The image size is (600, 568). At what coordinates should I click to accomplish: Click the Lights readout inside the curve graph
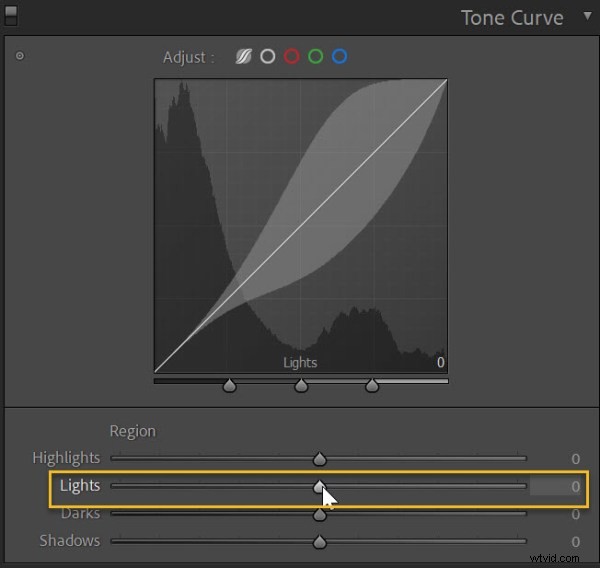(x=300, y=362)
